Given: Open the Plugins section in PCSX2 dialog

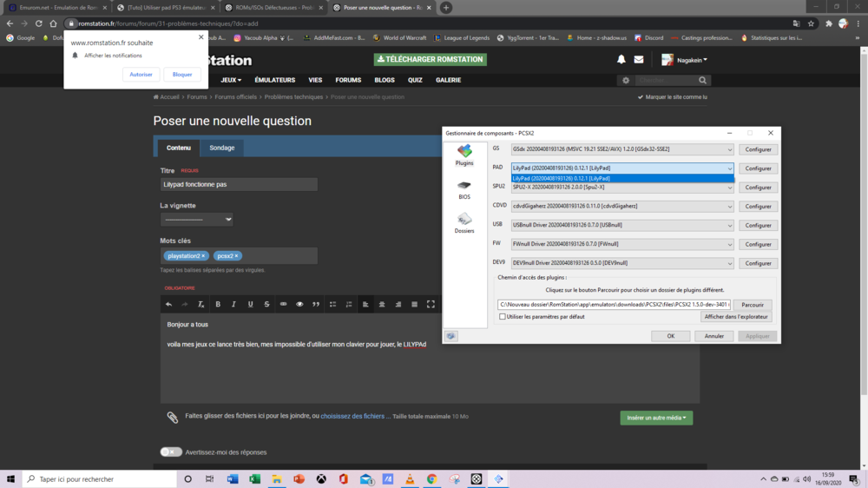Looking at the screenshot, I should click(x=464, y=155).
